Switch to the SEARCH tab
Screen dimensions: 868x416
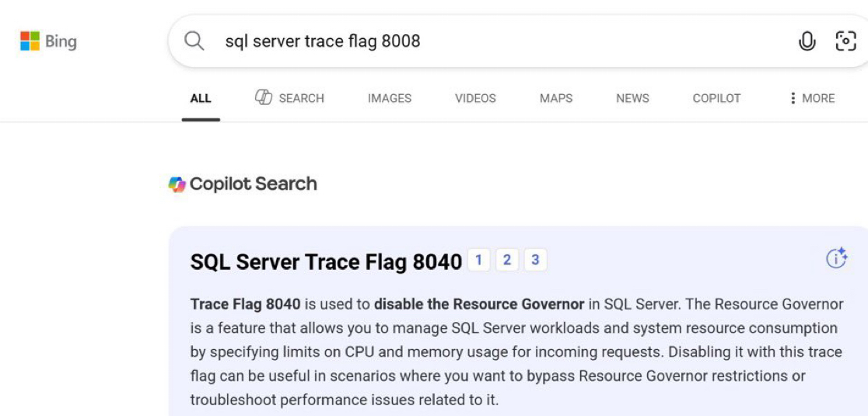click(289, 99)
